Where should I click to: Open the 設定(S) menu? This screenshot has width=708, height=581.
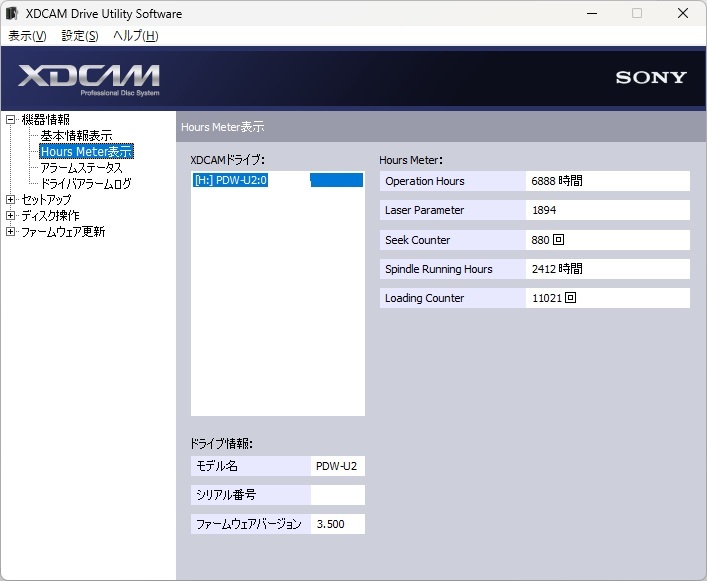[x=79, y=36]
